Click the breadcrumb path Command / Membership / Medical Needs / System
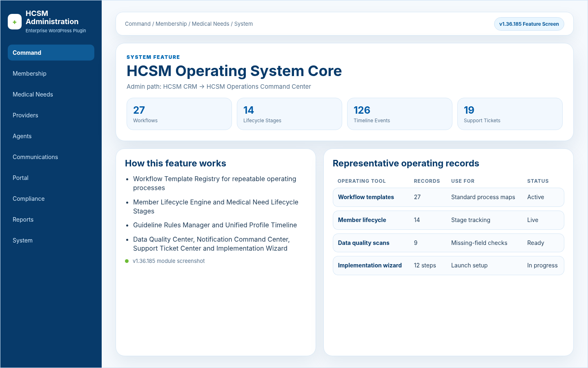The width and height of the screenshot is (588, 368). click(189, 24)
